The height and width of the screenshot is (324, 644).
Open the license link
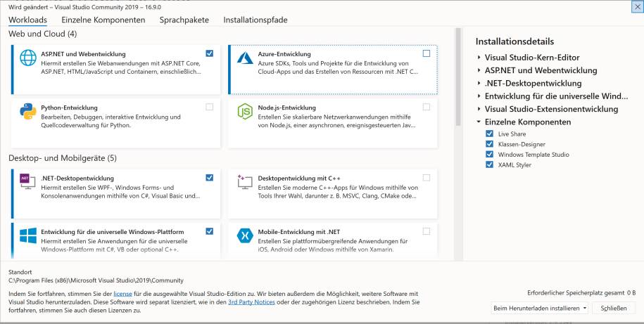[122, 294]
